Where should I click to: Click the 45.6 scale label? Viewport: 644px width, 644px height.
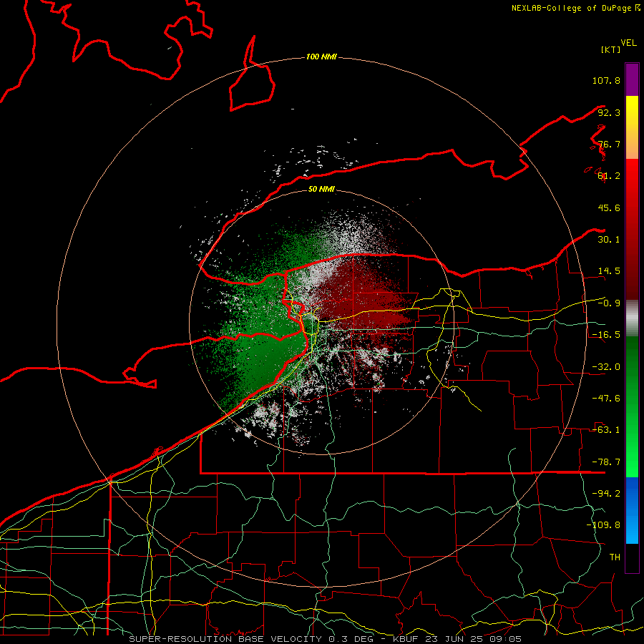pos(609,208)
